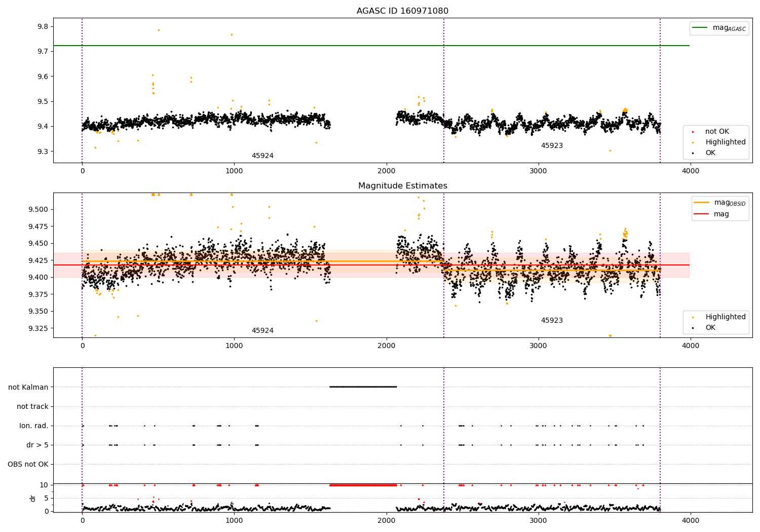Viewport: 760px width, 532px height.
Task: Click the title 'AGASC ID 160971080'
Action: (x=402, y=11)
